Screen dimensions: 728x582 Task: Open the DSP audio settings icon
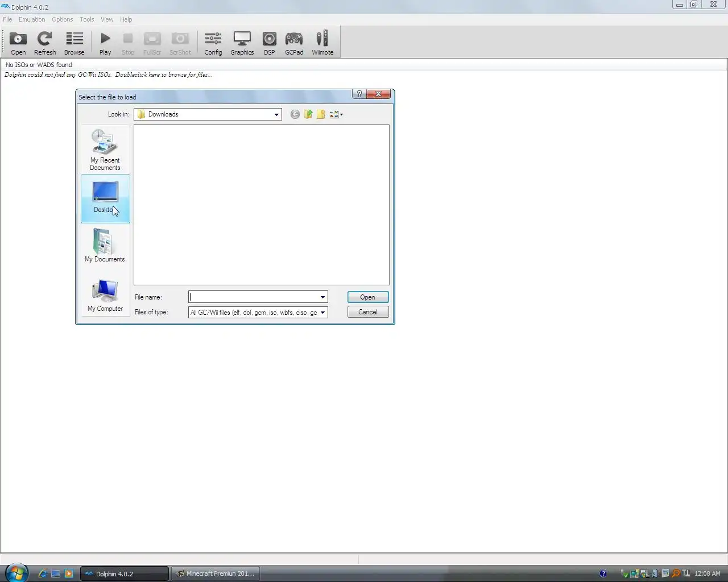coord(269,43)
